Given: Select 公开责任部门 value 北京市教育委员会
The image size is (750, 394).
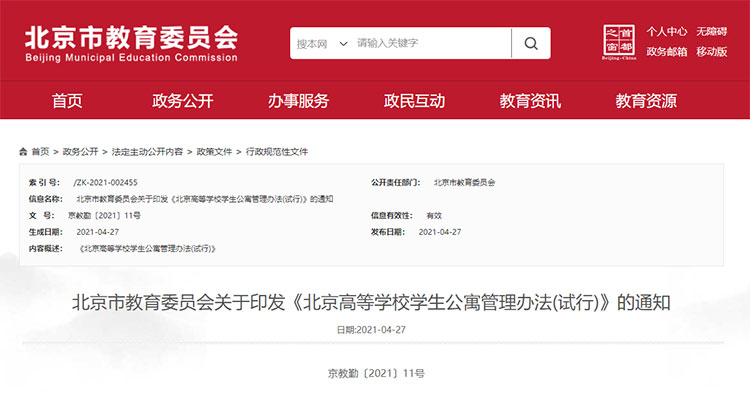Looking at the screenshot, I should coord(464,183).
